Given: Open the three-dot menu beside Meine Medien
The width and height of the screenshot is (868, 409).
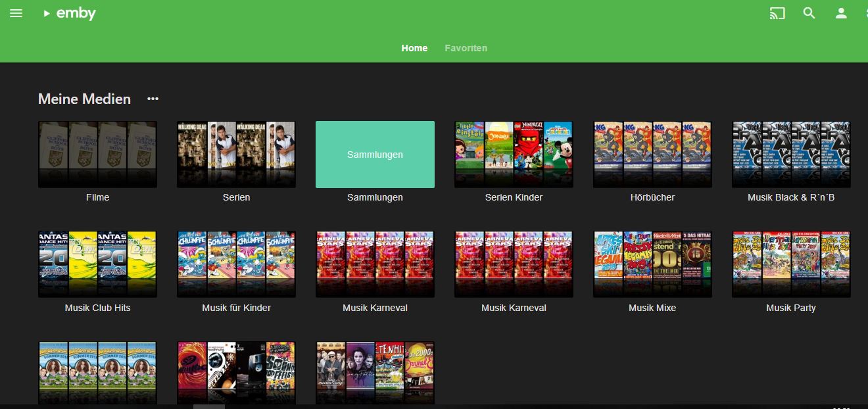Looking at the screenshot, I should [153, 99].
